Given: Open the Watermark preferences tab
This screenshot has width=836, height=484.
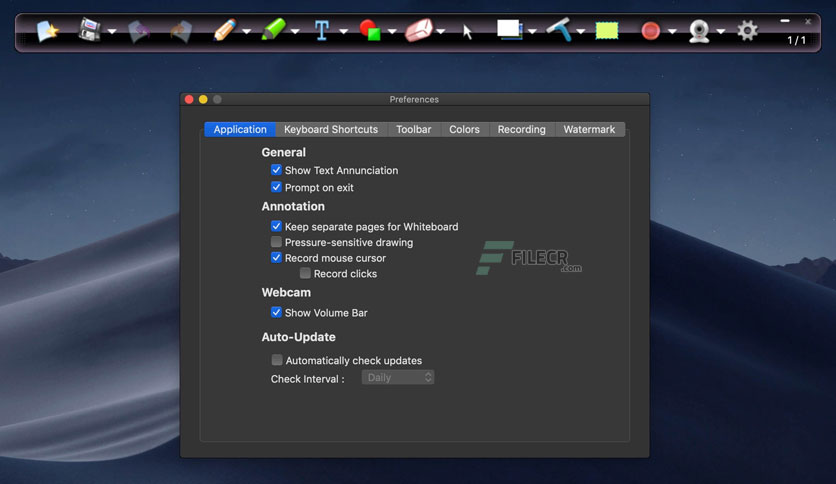Looking at the screenshot, I should (x=589, y=130).
